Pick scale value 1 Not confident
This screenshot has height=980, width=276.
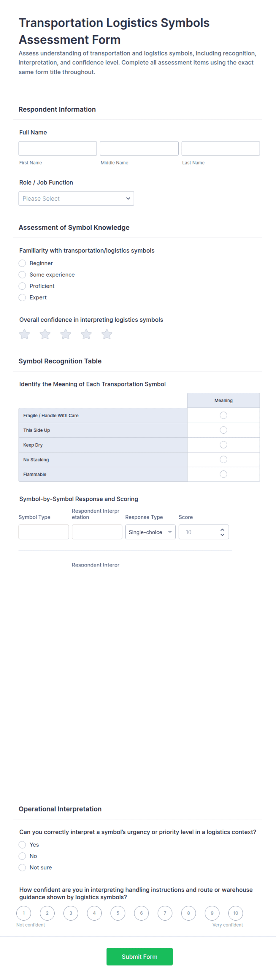point(23,913)
